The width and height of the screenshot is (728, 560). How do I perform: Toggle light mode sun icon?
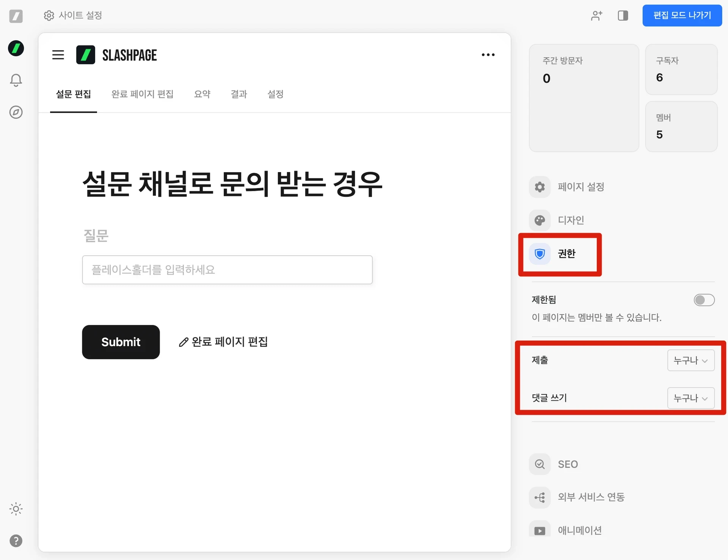tap(16, 509)
